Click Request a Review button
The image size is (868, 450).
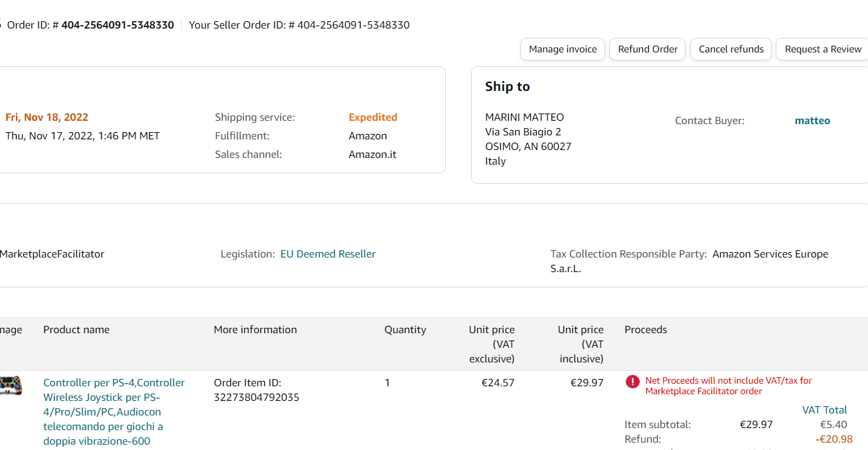[x=823, y=49]
